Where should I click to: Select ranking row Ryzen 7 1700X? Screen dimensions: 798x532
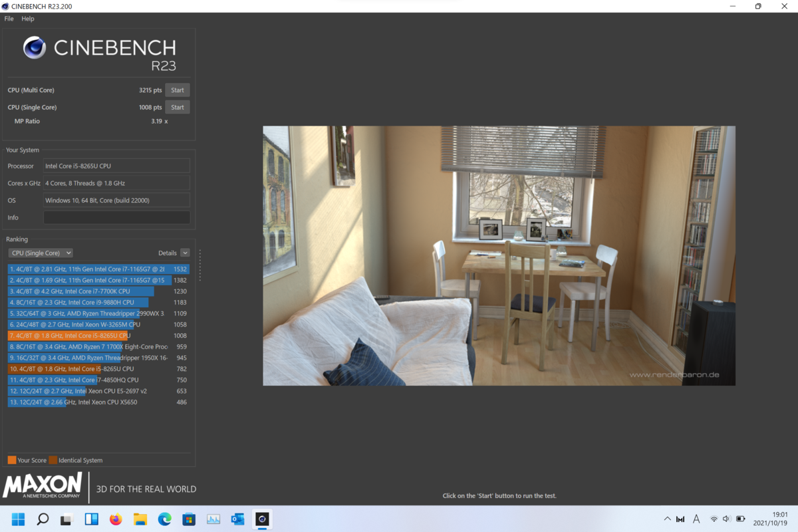98,346
